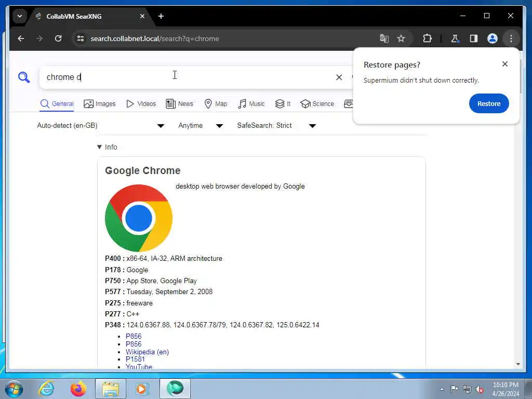Open the extensions puzzle icon
The image size is (532, 399).
point(427,38)
